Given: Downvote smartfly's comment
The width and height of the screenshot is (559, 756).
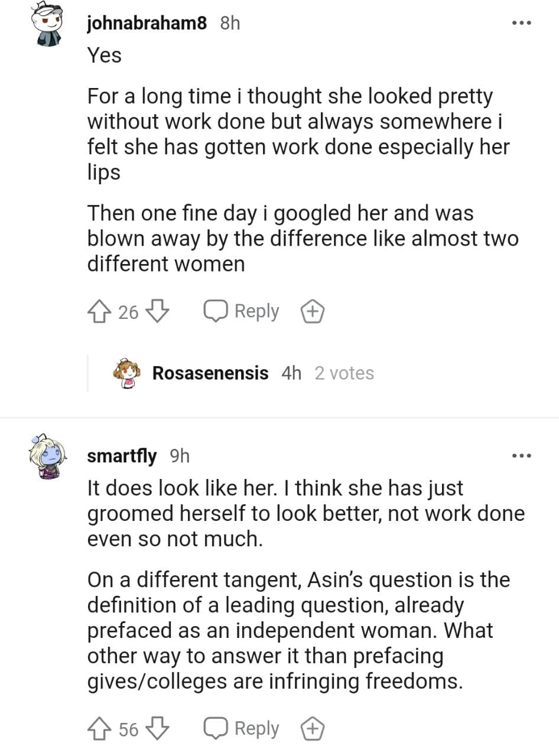Looking at the screenshot, I should pyautogui.click(x=157, y=729).
